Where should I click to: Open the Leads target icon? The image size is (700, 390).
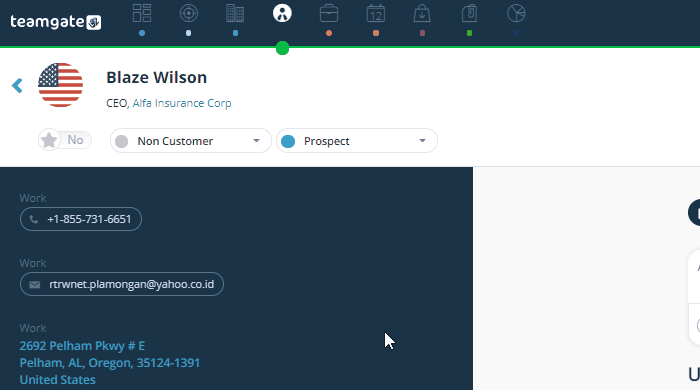(189, 13)
